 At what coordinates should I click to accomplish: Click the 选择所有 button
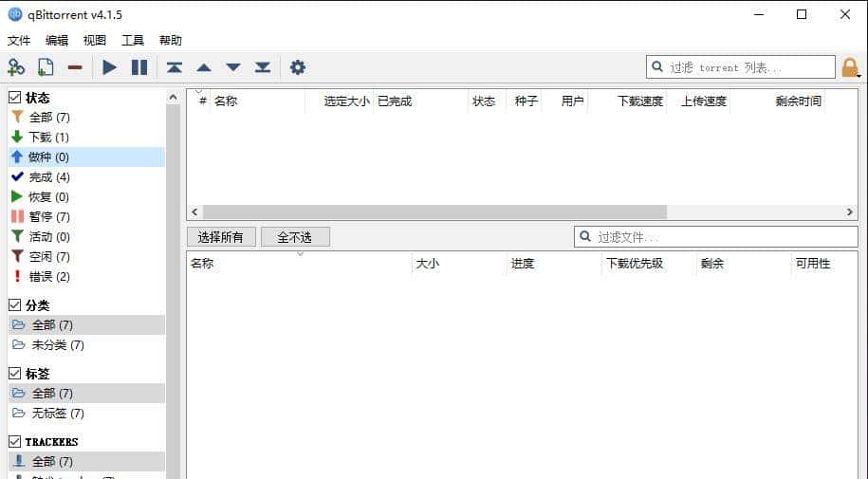tap(221, 237)
